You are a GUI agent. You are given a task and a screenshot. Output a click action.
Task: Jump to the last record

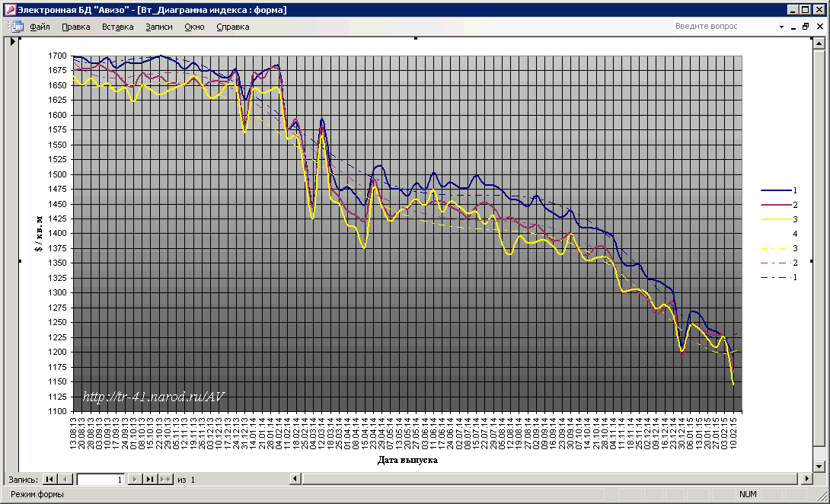pyautogui.click(x=150, y=479)
